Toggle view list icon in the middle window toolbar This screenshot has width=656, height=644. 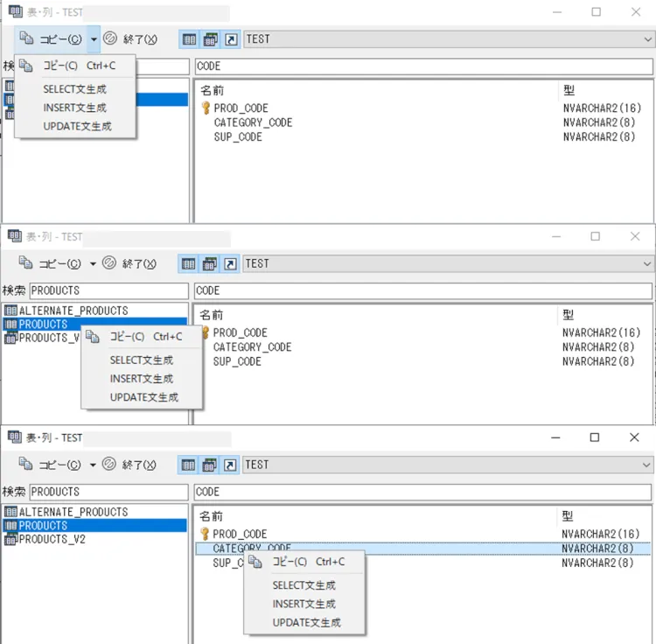click(x=210, y=264)
